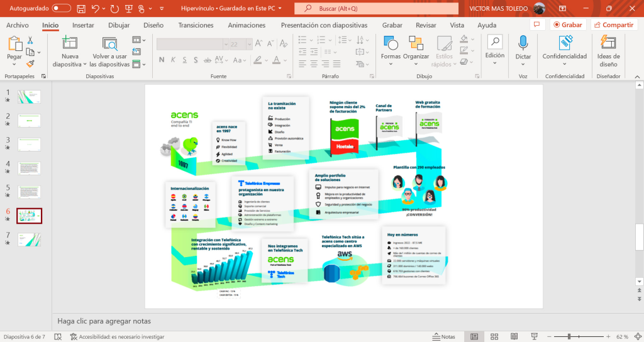The height and width of the screenshot is (342, 644).
Task: Click the Organizar arrange icon
Action: click(416, 49)
